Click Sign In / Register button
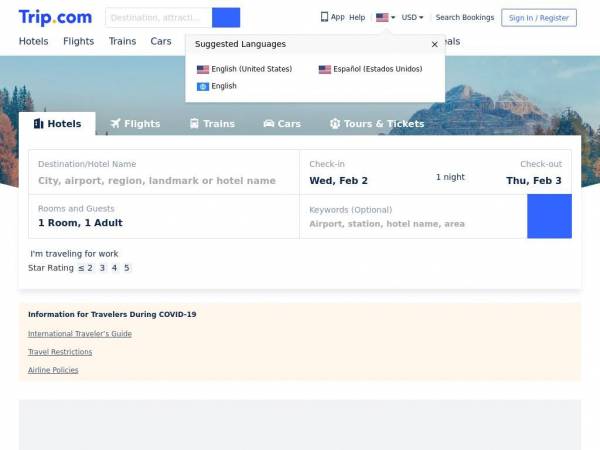 (539, 18)
